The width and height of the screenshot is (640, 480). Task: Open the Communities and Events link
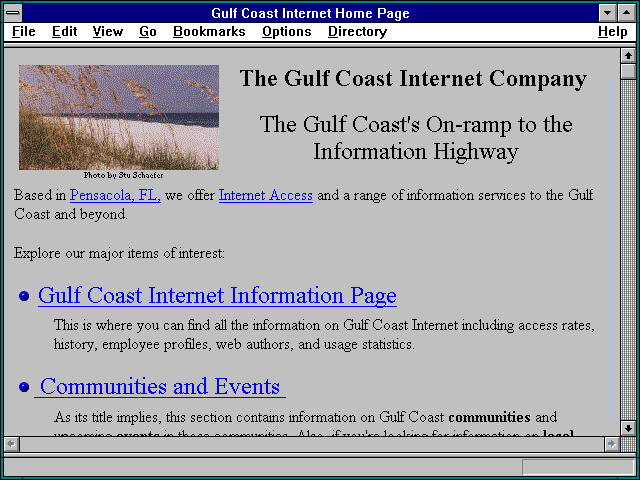[x=160, y=386]
